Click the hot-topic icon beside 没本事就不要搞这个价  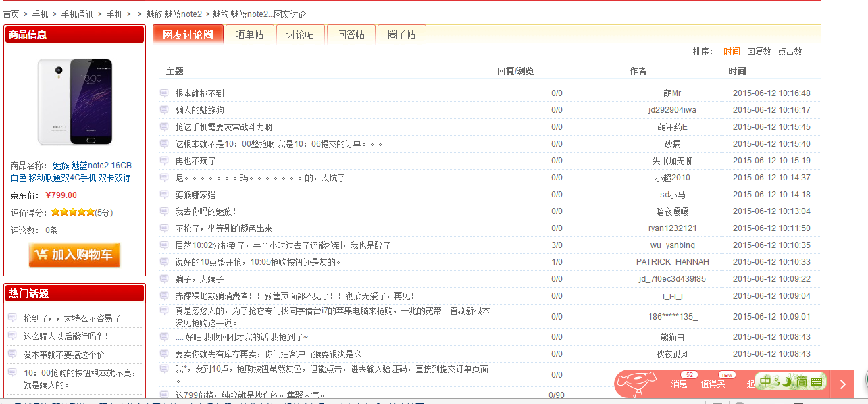[12, 354]
